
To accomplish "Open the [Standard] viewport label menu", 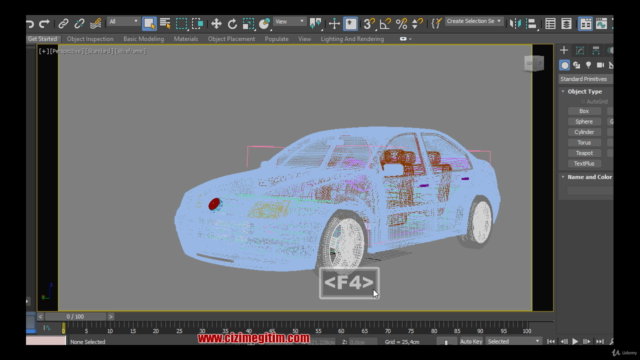I will pos(99,51).
